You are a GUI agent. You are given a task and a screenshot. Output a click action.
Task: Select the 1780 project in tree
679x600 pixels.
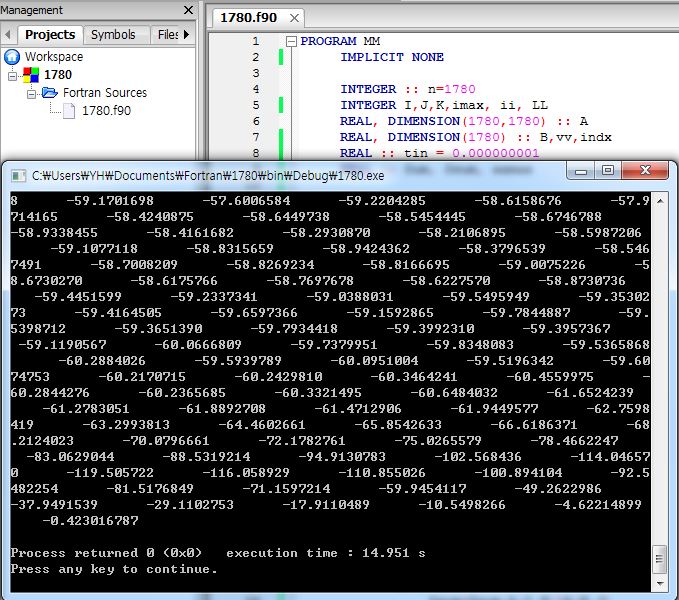click(58, 74)
